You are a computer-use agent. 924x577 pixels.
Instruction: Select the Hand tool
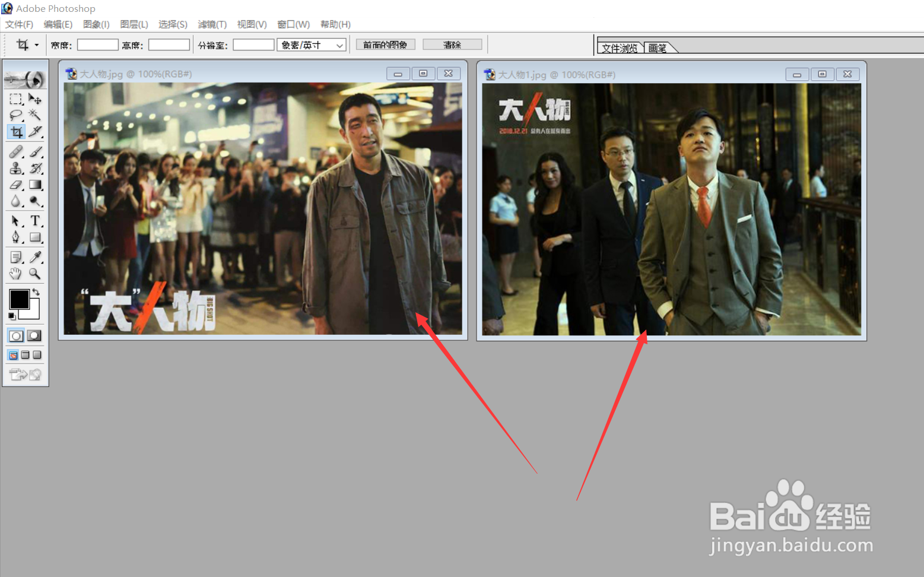(16, 274)
